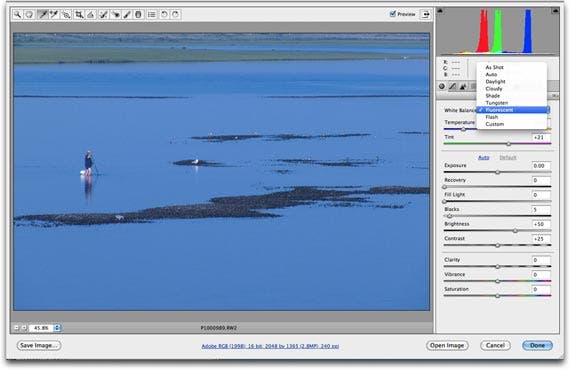This screenshot has height=370, width=570.
Task: Select the Hand tool
Action: point(29,15)
